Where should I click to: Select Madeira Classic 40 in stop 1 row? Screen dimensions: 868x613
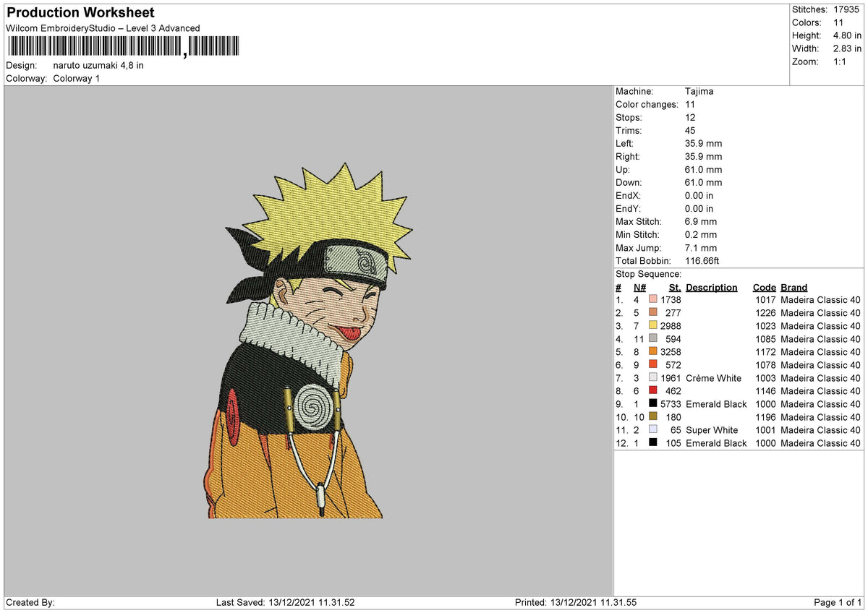tap(821, 300)
